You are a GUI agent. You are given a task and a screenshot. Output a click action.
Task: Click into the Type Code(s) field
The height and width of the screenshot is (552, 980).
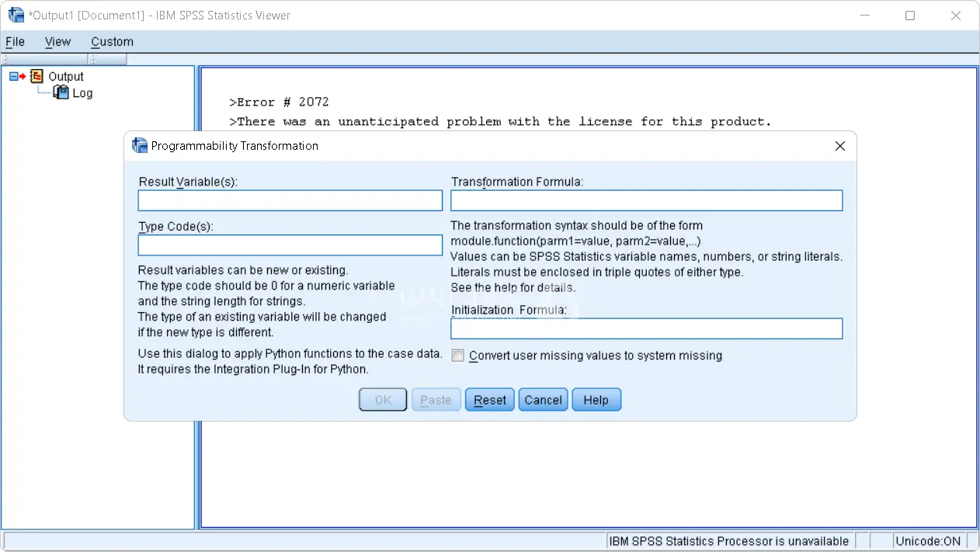[x=290, y=245]
